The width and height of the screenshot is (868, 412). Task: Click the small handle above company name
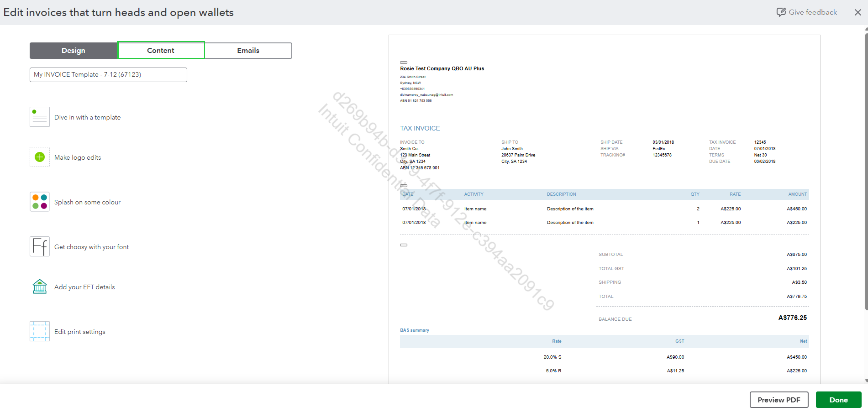pyautogui.click(x=403, y=62)
